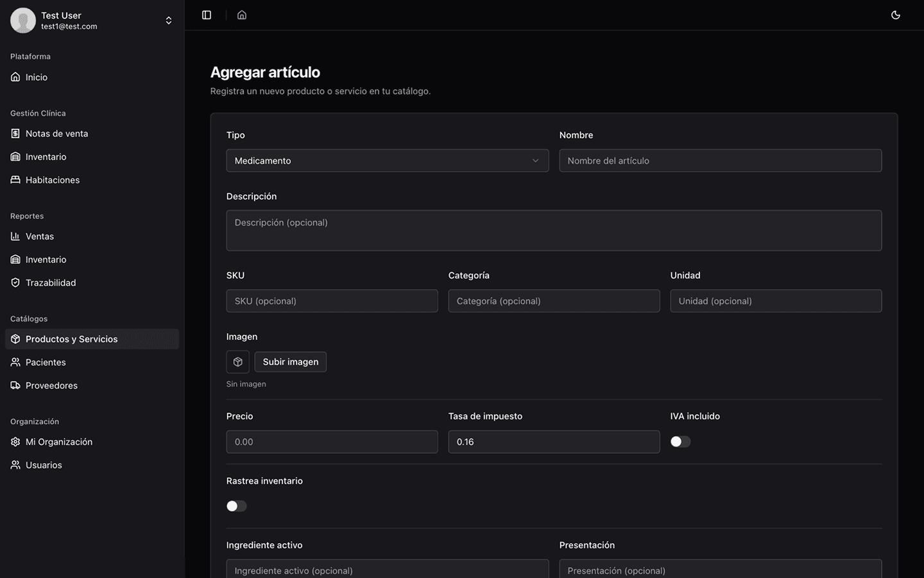Open Ventas under Reportes
924x578 pixels.
coord(40,236)
